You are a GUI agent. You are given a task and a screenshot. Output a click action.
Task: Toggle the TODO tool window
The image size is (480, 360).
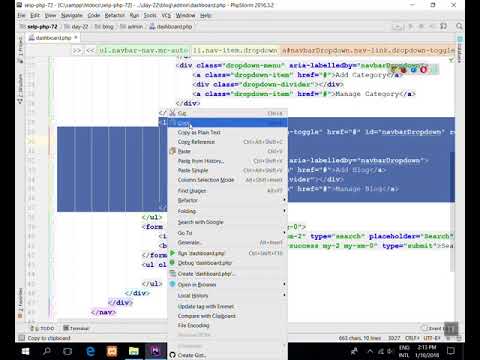click(42, 328)
